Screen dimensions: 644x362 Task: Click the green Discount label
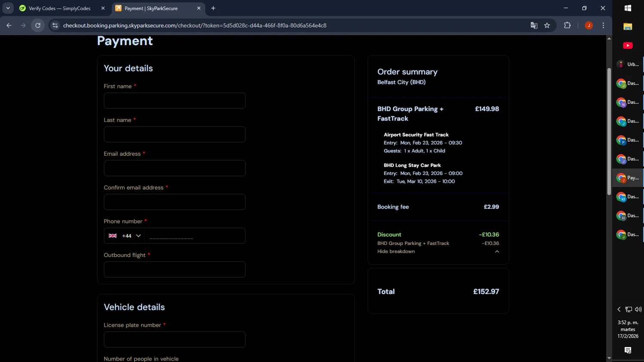[389, 235]
